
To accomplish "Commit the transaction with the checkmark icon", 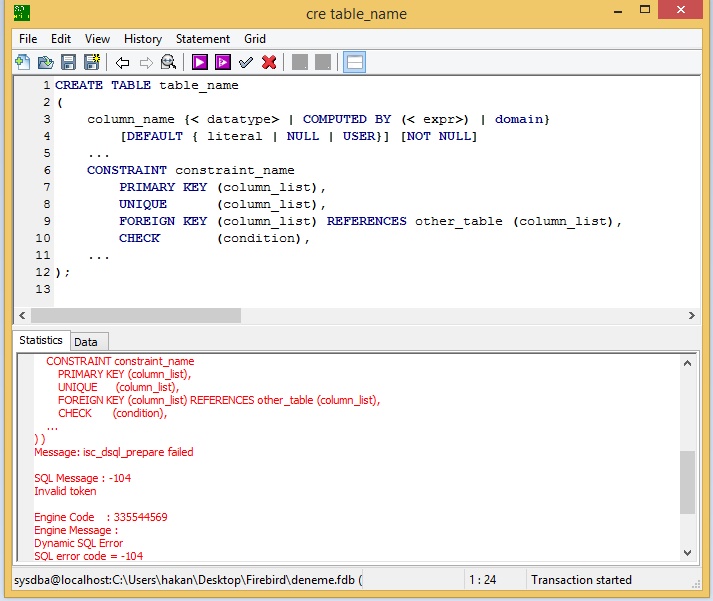I will (x=246, y=62).
